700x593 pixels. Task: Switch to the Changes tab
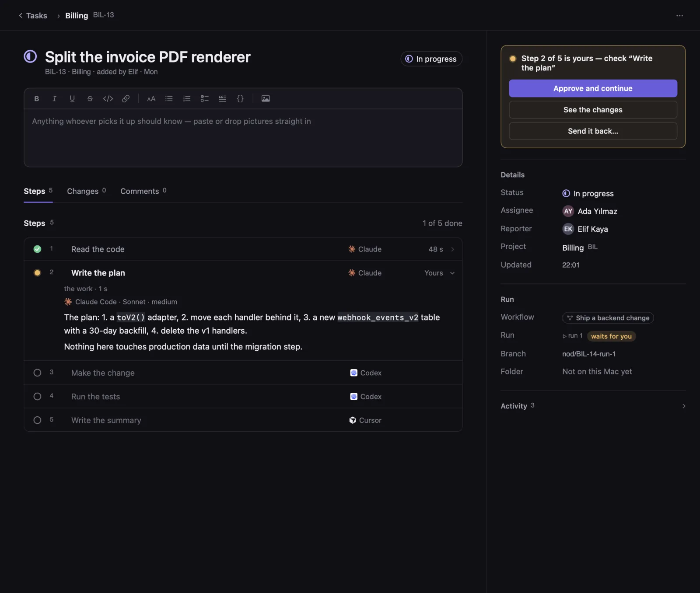pos(86,191)
